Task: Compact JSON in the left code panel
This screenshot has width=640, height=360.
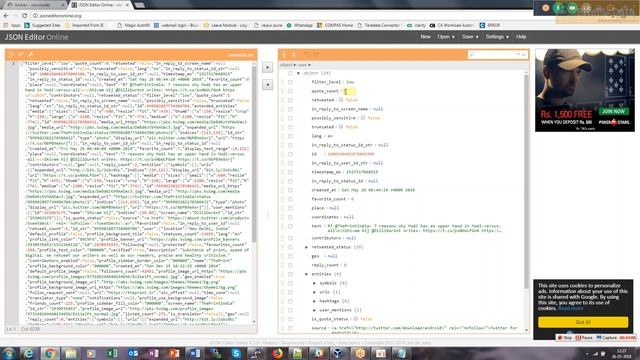Action: 21,54
